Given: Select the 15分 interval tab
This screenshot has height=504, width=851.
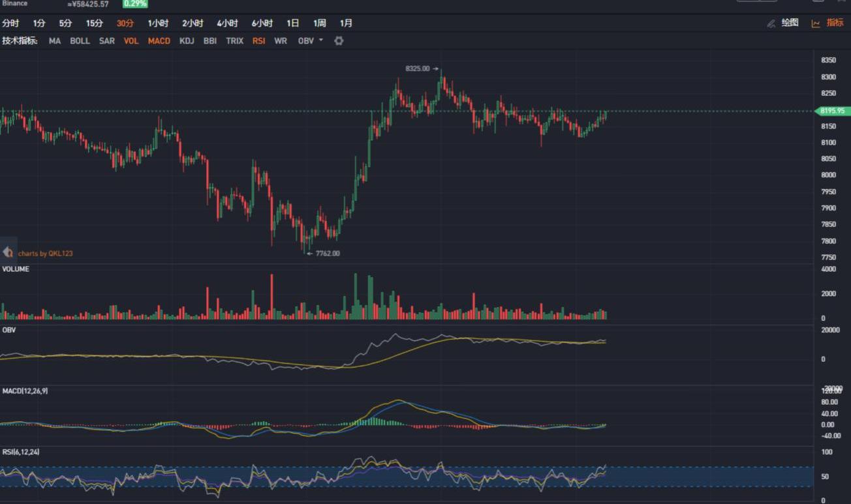Looking at the screenshot, I should point(95,23).
